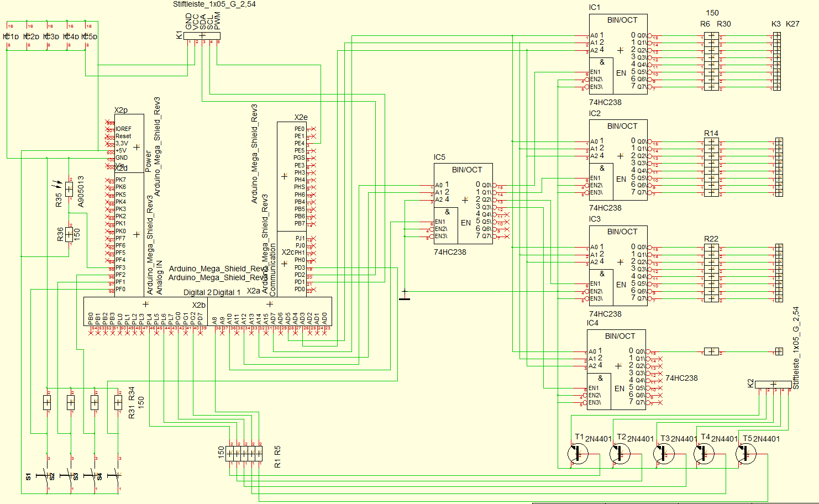Screen dimensions: 819x504
Task: Select the R36 resistor symbol
Action: [69, 234]
